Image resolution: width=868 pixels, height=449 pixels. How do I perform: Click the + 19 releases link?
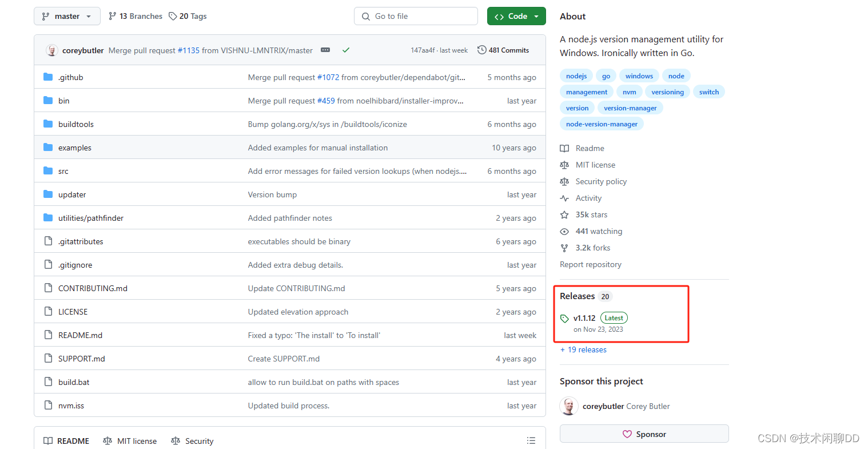583,349
